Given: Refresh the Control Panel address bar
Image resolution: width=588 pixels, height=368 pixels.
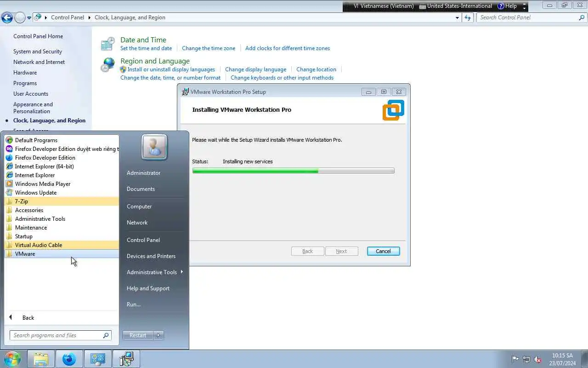Looking at the screenshot, I should 468,17.
